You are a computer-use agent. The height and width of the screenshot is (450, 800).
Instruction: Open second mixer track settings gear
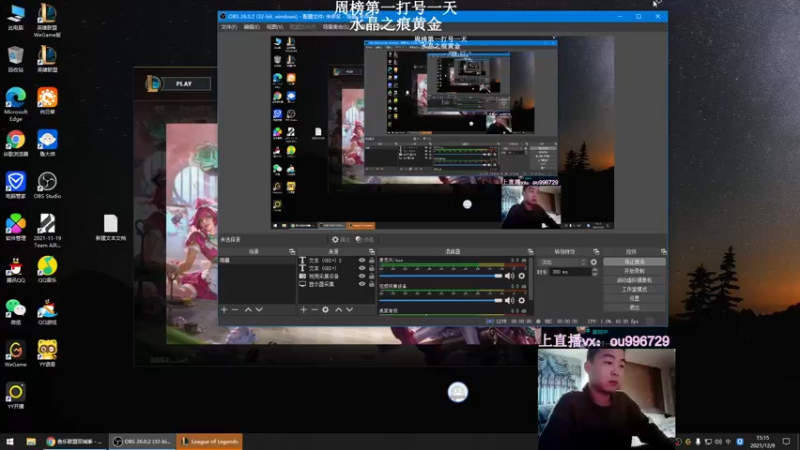point(521,301)
